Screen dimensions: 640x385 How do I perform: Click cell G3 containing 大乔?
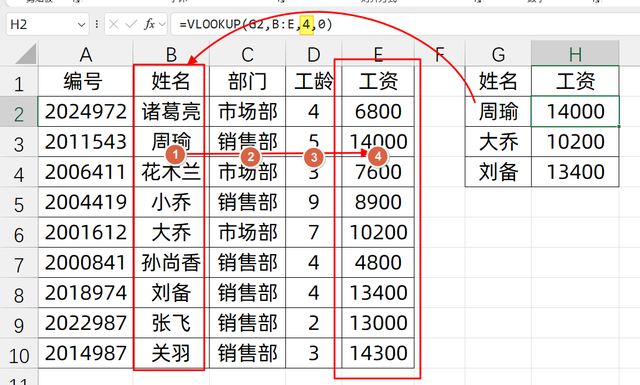498,142
